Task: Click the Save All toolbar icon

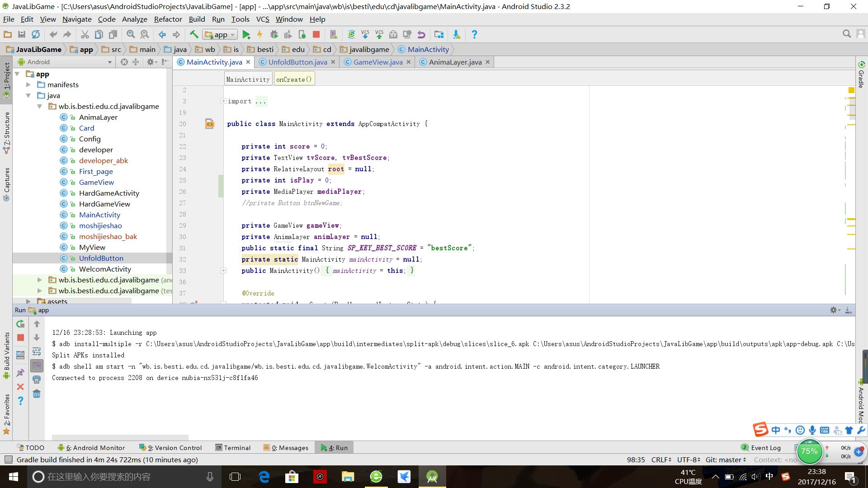Action: [21, 34]
